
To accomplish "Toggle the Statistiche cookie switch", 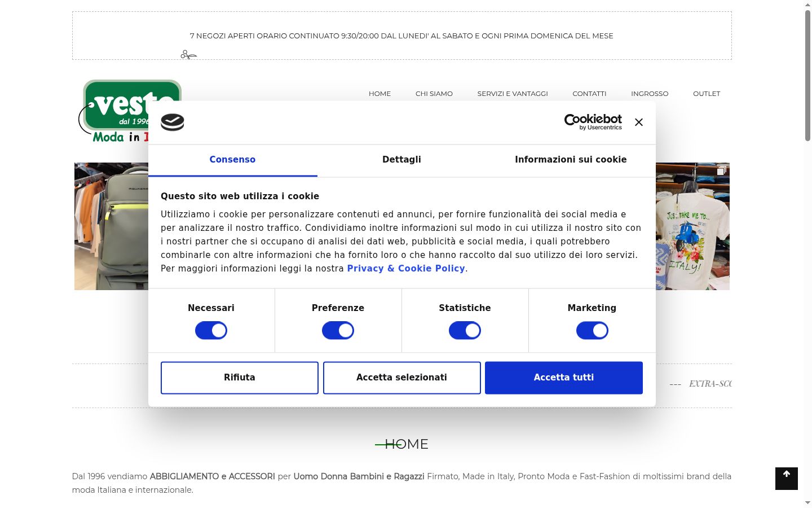I will (x=465, y=331).
